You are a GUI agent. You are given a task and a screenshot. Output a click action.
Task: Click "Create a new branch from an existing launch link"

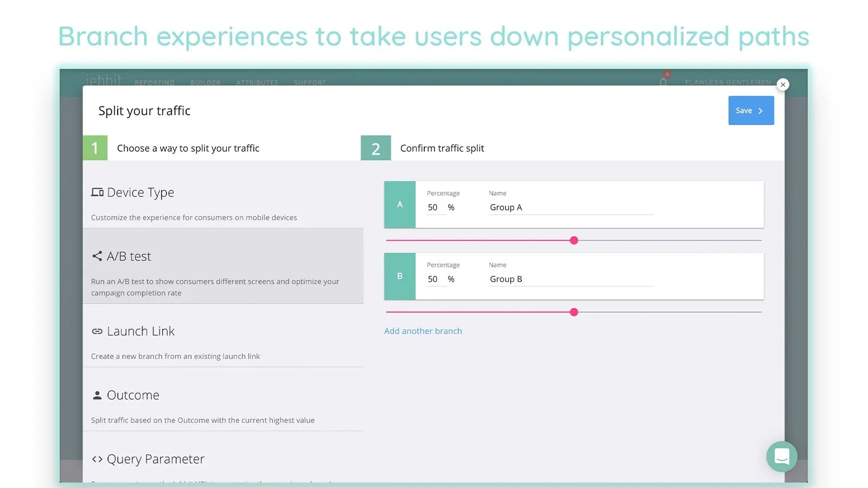[176, 356]
